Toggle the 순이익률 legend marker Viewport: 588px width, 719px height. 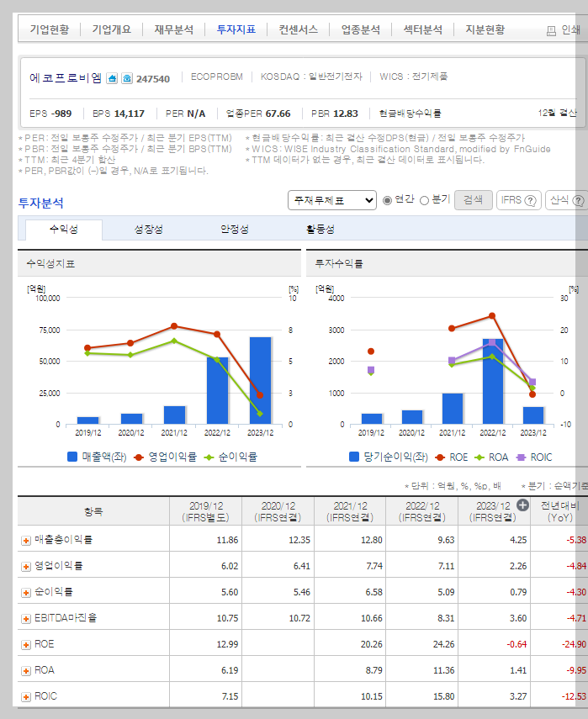pyautogui.click(x=209, y=457)
